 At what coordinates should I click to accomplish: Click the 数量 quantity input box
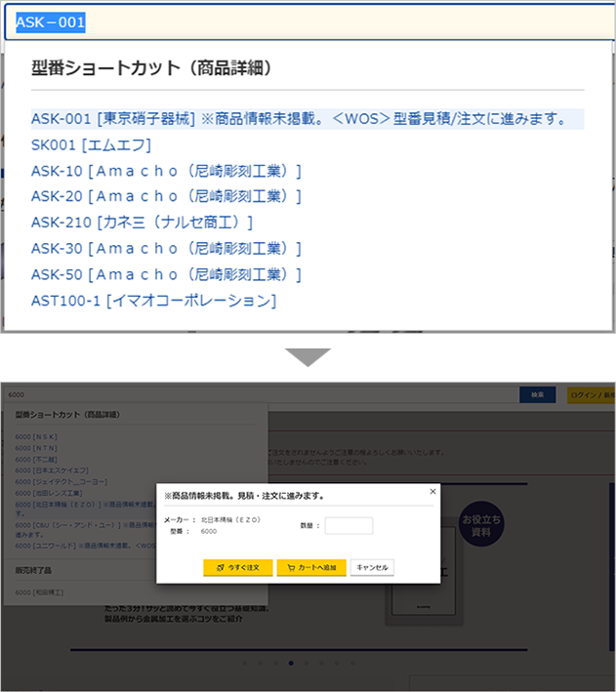tap(349, 526)
